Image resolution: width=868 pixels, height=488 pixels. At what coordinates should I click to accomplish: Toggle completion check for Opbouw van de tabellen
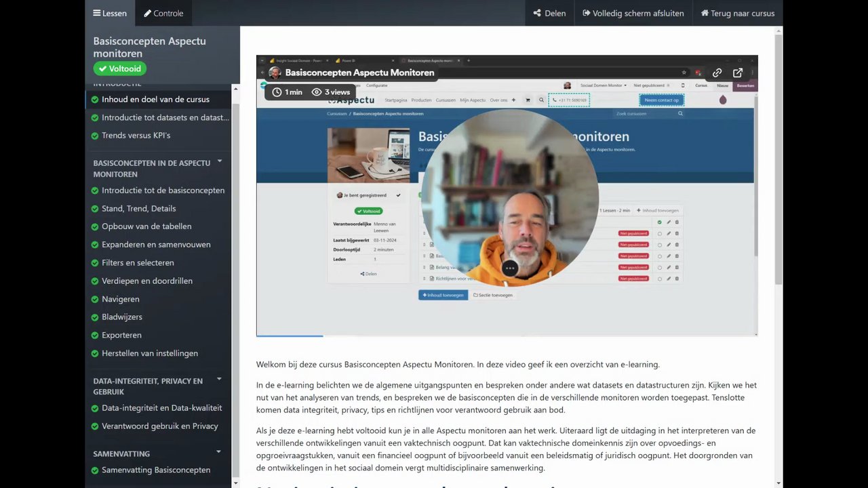[x=95, y=226]
